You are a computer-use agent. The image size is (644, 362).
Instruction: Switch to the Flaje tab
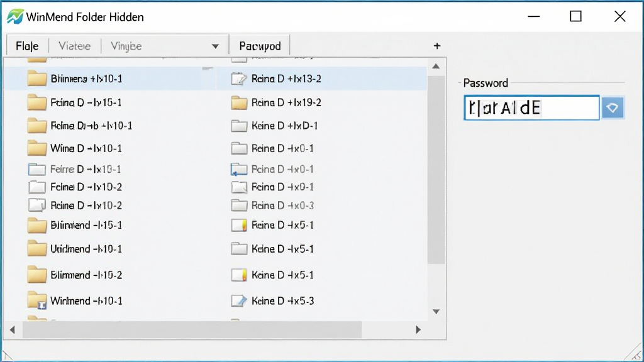(x=27, y=46)
